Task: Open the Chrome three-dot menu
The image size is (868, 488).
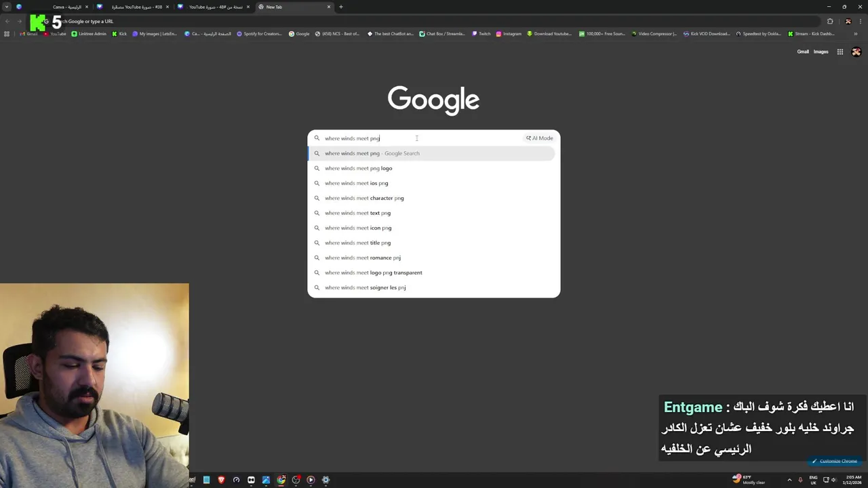Action: click(860, 21)
